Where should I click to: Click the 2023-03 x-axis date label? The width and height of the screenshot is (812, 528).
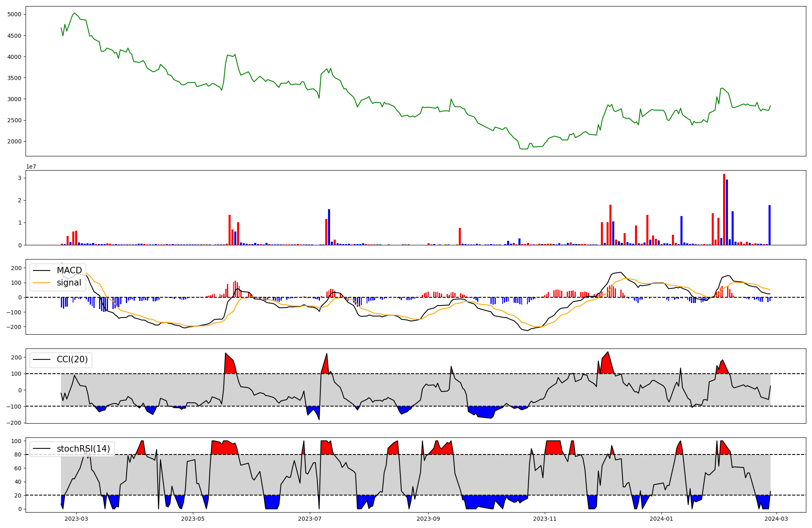(x=76, y=519)
